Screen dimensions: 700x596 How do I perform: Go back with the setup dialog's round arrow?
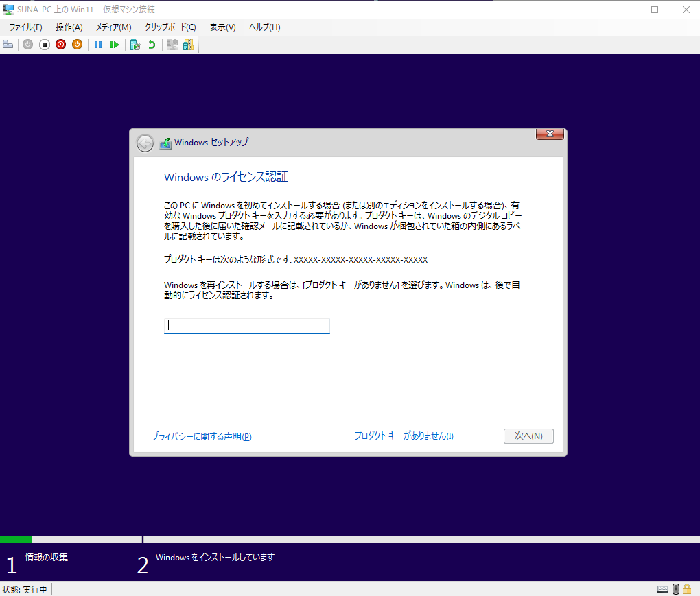pyautogui.click(x=145, y=143)
